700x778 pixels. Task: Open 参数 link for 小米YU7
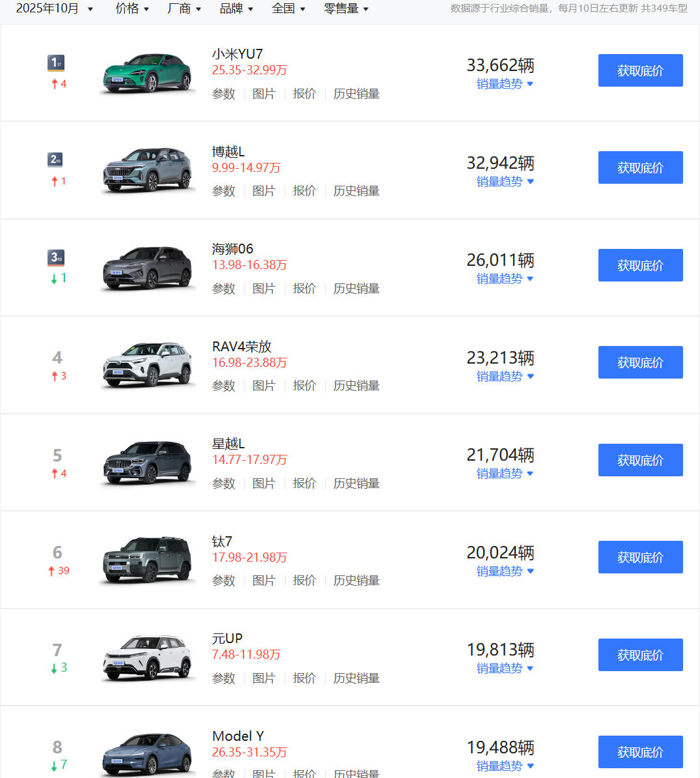pyautogui.click(x=223, y=94)
